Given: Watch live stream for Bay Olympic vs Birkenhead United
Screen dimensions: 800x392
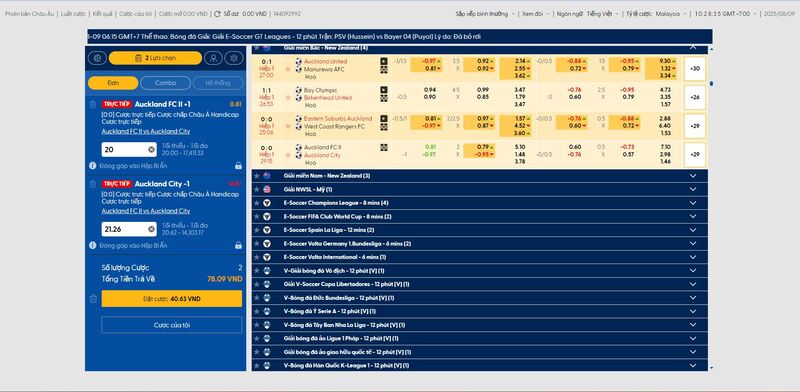Looking at the screenshot, I should click(x=384, y=90).
